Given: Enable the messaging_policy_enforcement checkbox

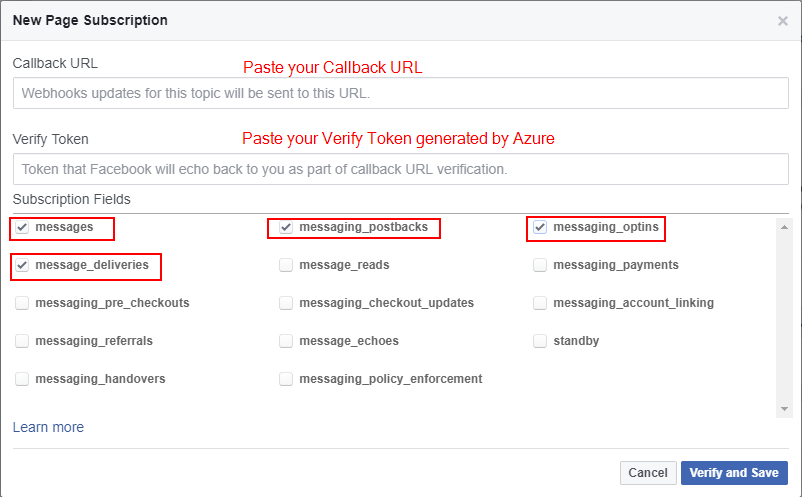Looking at the screenshot, I should click(x=286, y=379).
